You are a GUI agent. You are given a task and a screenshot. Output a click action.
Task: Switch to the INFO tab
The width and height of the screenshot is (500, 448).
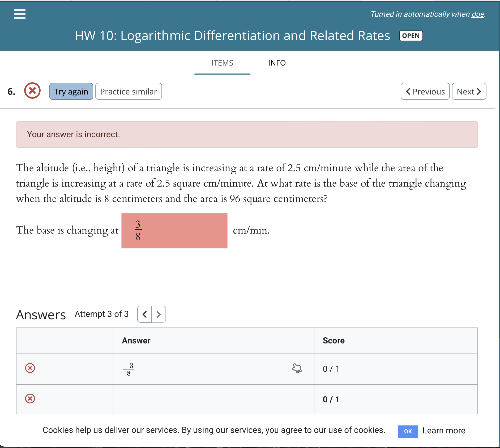click(277, 63)
